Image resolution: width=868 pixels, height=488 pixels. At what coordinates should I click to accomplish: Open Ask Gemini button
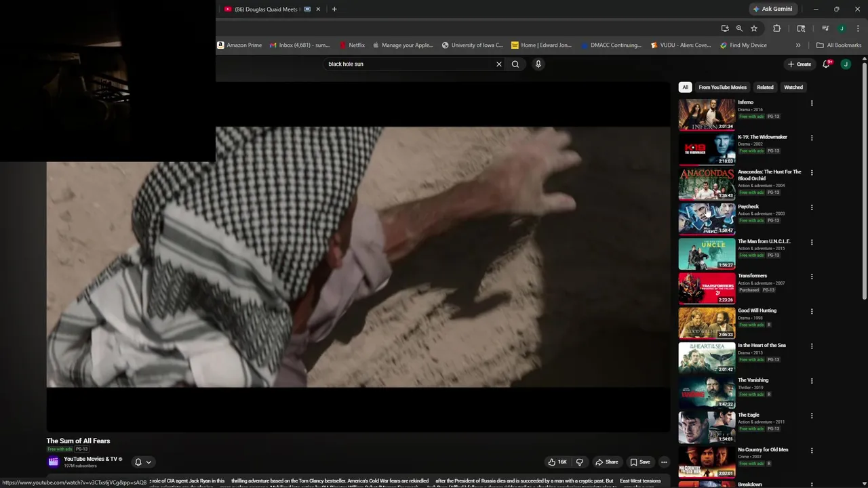[772, 9]
